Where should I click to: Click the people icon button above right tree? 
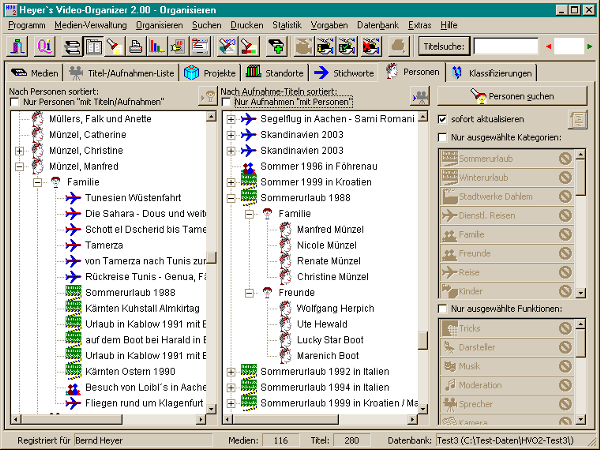pos(420,97)
